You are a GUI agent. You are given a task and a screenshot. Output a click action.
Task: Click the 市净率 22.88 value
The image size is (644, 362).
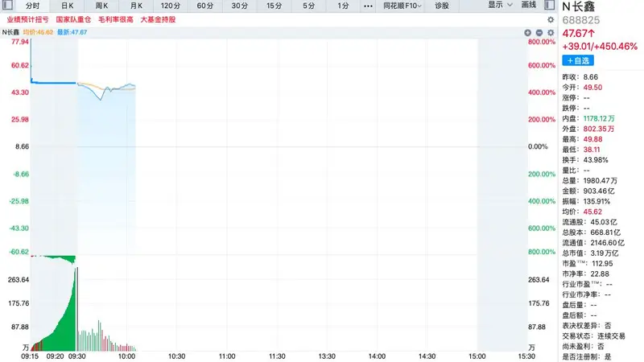[x=600, y=274]
